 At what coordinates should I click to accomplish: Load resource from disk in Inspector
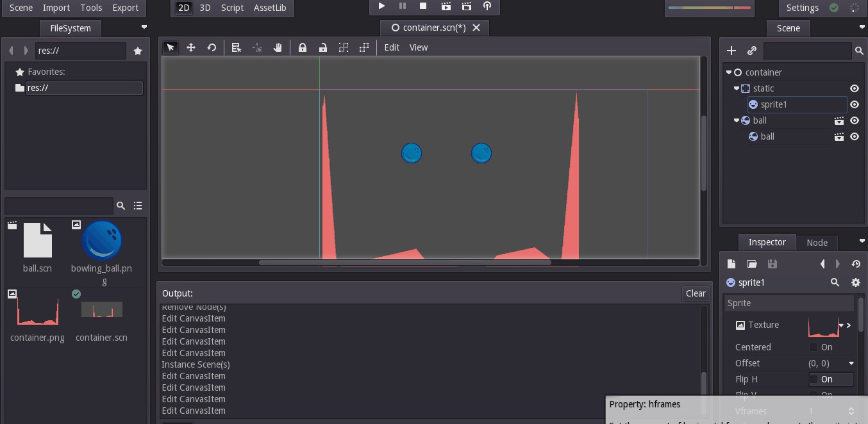click(x=752, y=264)
